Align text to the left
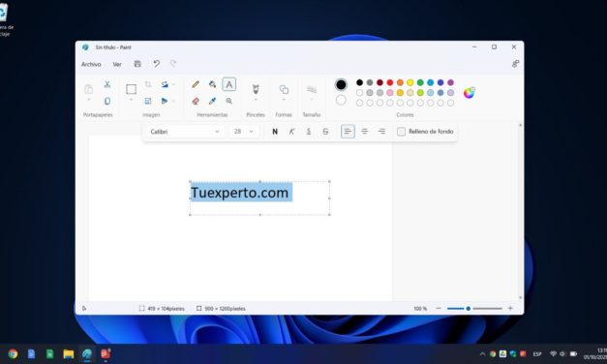The image size is (607, 364). 348,132
